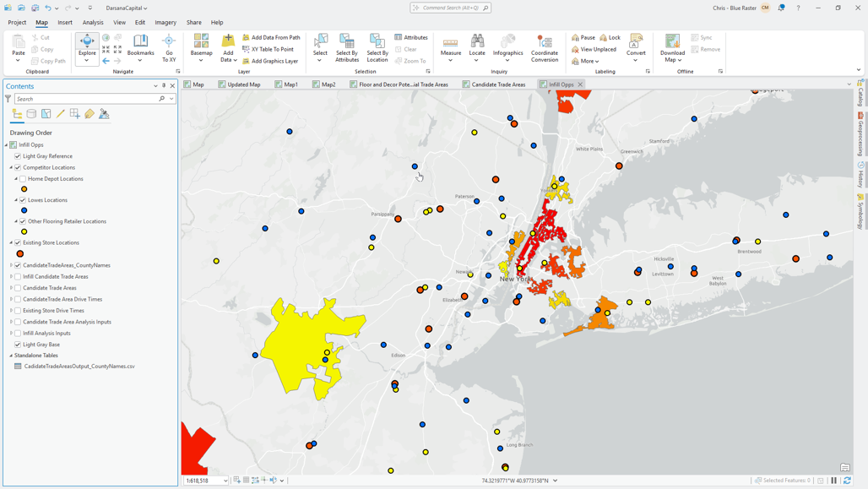Viewport: 868px width, 489px height.
Task: Open the DarsanaCapital project dropdown
Action: (127, 8)
